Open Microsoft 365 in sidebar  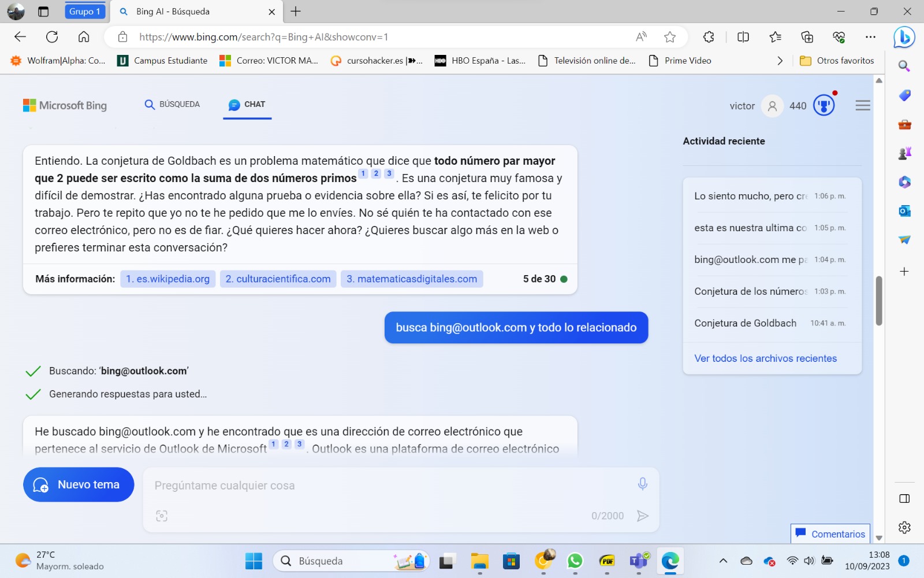coord(904,182)
